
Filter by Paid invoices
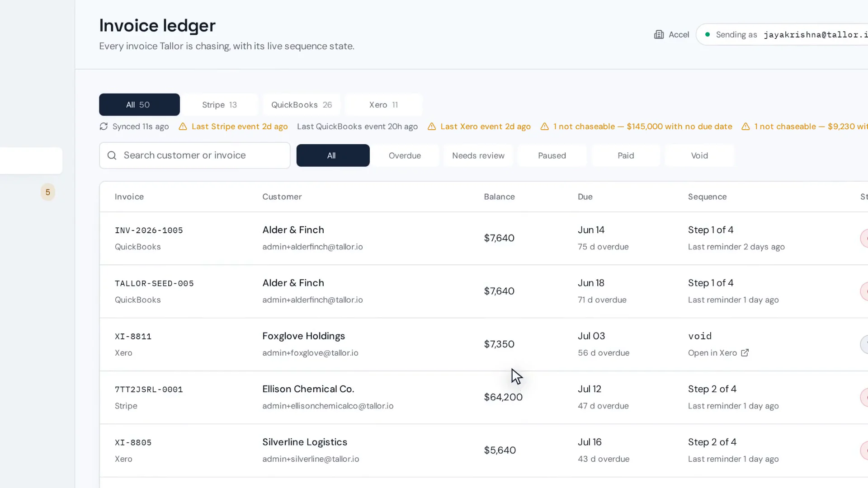[626, 155]
